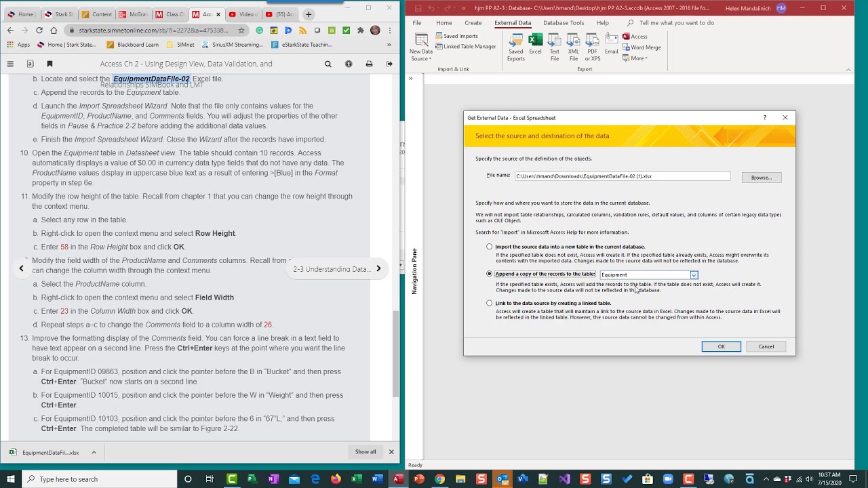This screenshot has height=488, width=868.
Task: Export the object by Email
Action: pyautogui.click(x=611, y=44)
